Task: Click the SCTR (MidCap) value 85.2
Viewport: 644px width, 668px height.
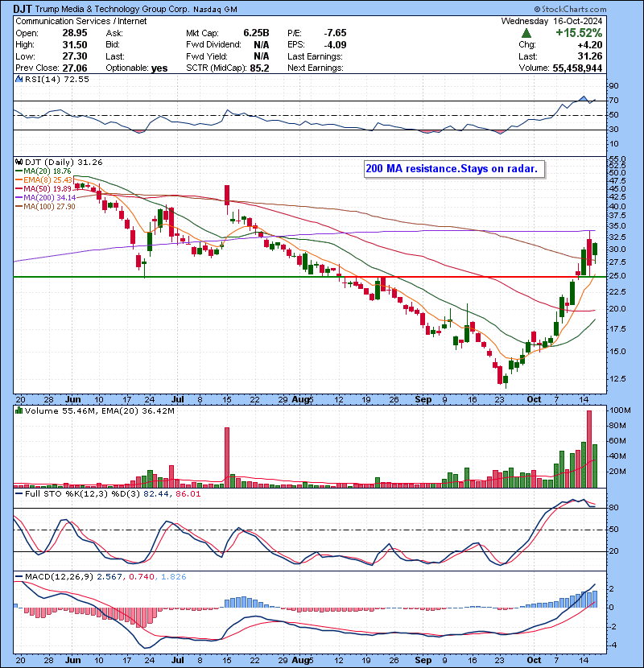Action: click(260, 68)
